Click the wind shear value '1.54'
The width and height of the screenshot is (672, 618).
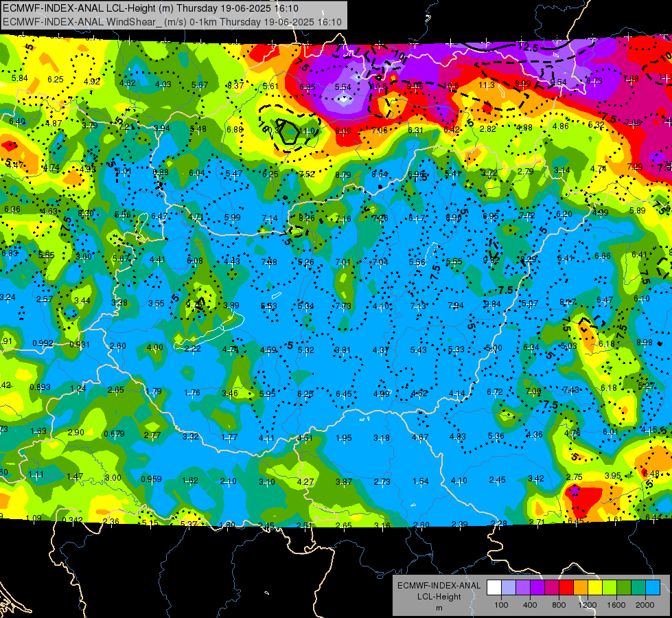pos(420,481)
